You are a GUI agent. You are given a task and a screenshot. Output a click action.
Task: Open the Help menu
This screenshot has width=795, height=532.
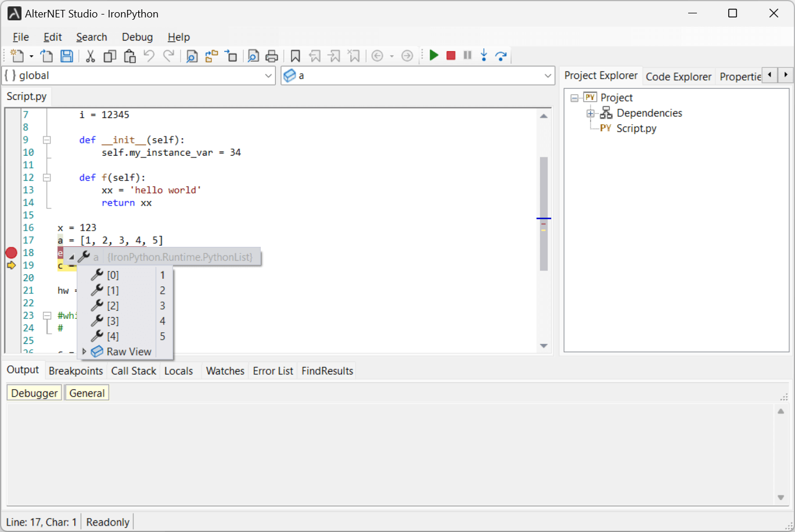[179, 37]
